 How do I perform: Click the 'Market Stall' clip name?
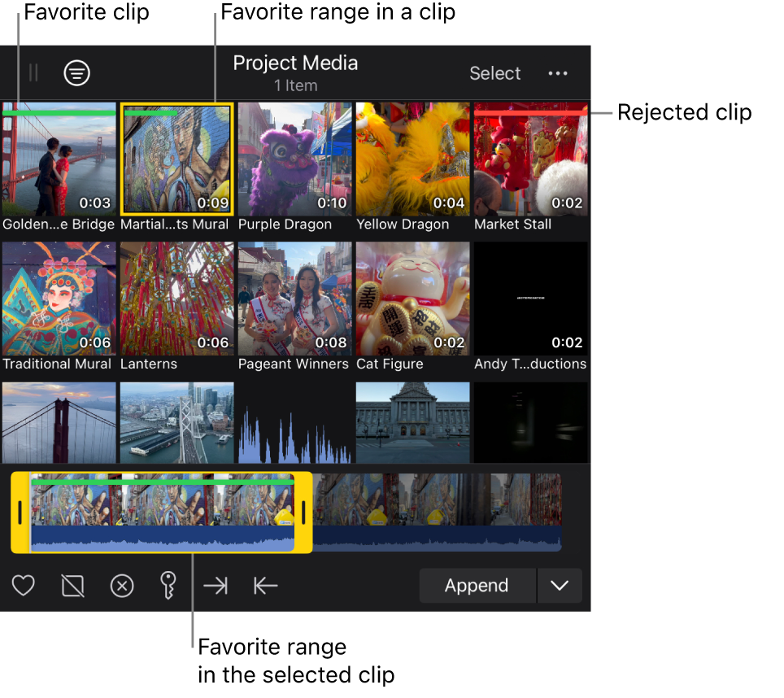click(x=513, y=224)
